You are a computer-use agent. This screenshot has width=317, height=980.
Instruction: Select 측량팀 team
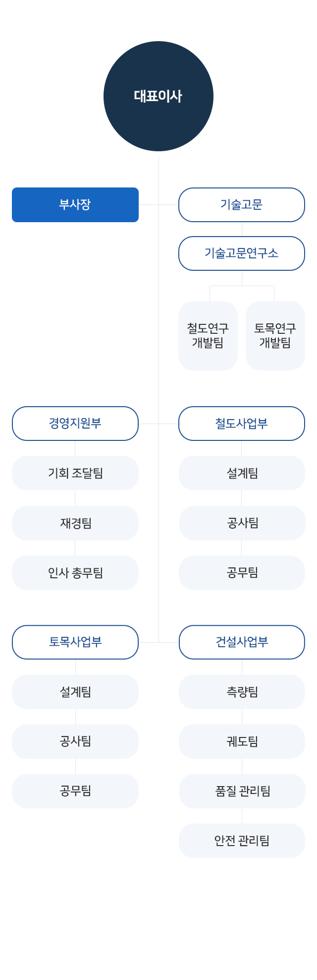pos(242,692)
